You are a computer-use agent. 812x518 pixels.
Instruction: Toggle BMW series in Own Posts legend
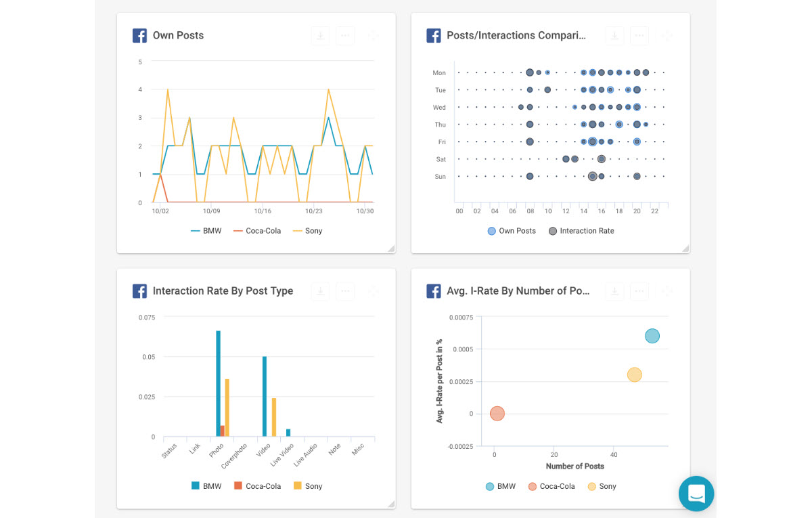[206, 231]
